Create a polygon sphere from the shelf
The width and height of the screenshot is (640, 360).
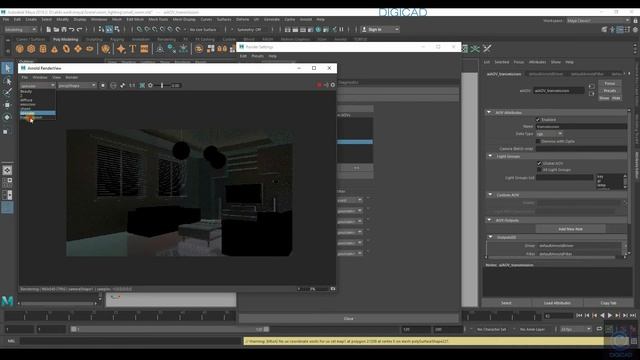(20, 49)
